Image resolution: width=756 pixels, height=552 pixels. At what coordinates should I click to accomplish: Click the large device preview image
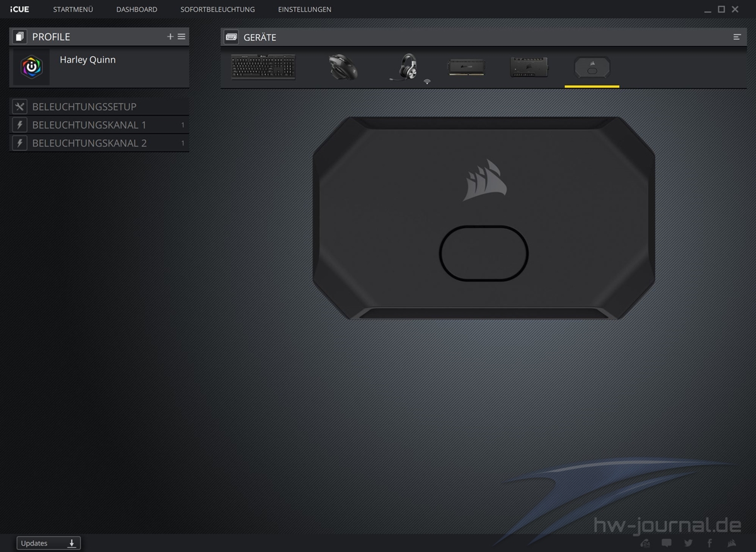484,217
